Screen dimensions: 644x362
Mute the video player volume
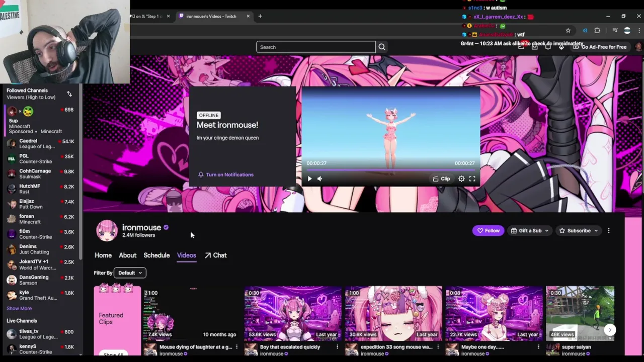(x=319, y=178)
